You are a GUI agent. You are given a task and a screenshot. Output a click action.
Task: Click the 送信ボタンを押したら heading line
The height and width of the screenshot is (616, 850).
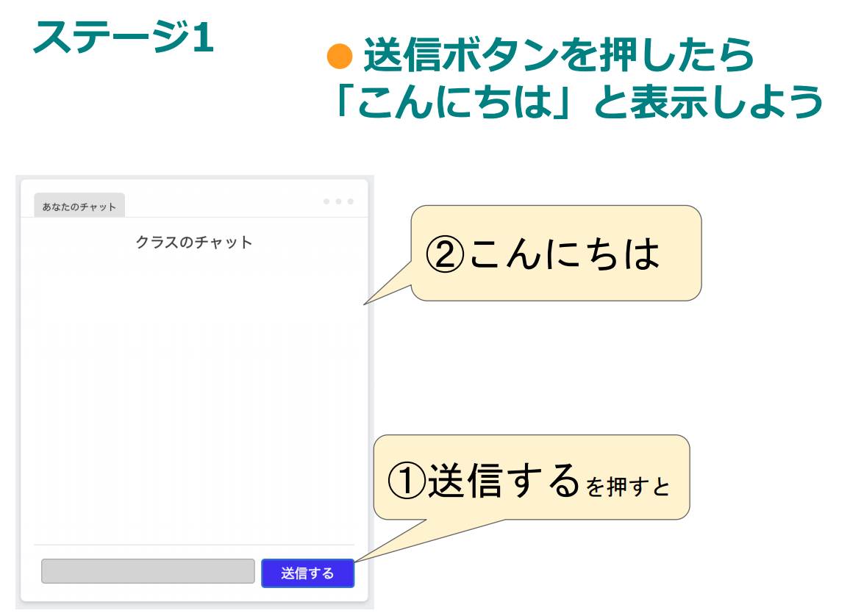pyautogui.click(x=558, y=56)
